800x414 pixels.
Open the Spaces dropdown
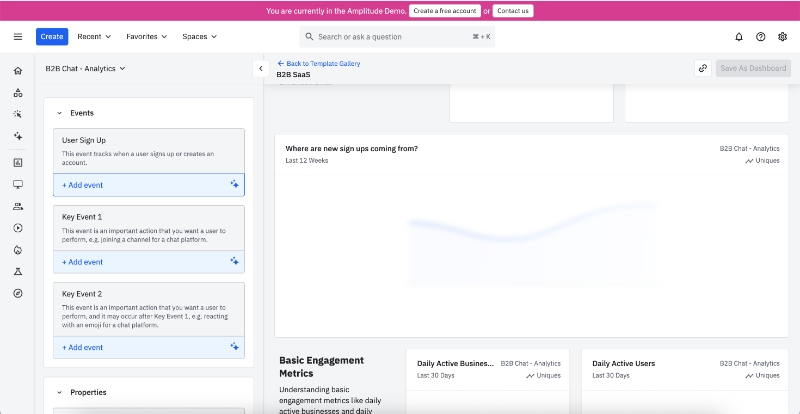[199, 37]
